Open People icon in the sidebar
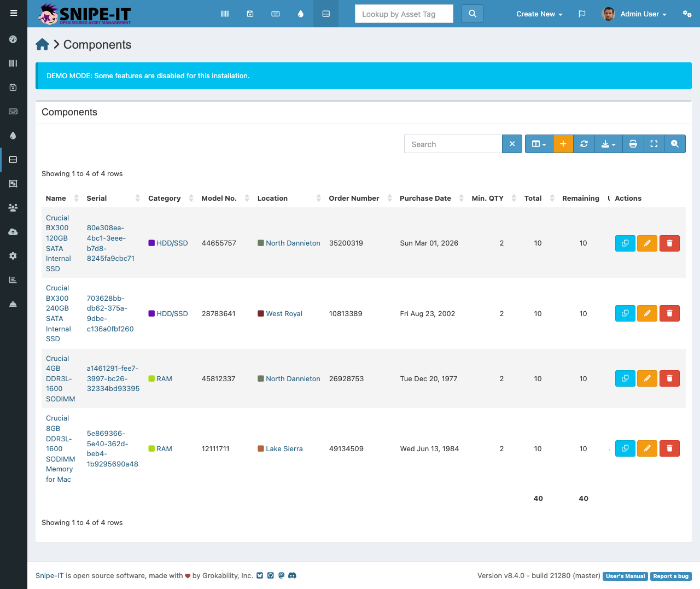This screenshot has height=589, width=700. tap(13, 208)
